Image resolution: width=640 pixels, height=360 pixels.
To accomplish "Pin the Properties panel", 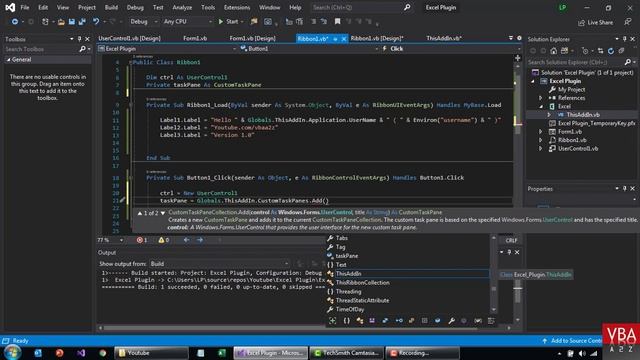I will [x=624, y=189].
